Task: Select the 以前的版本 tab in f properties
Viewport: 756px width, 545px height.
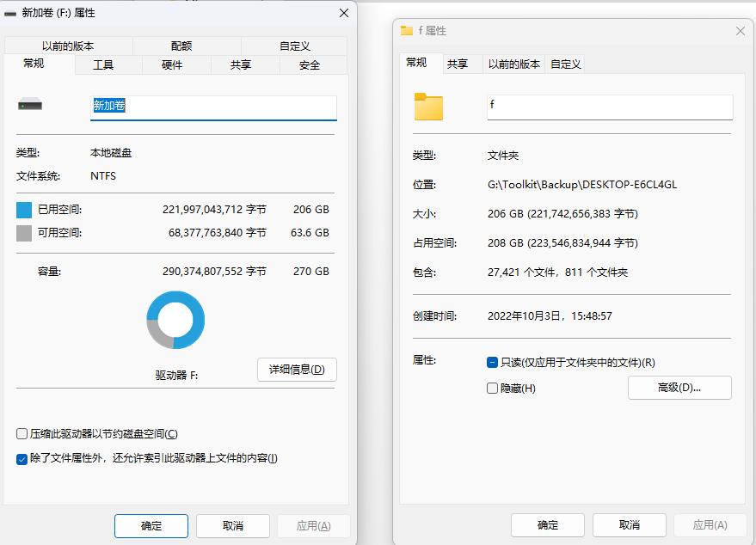Action: 513,64
